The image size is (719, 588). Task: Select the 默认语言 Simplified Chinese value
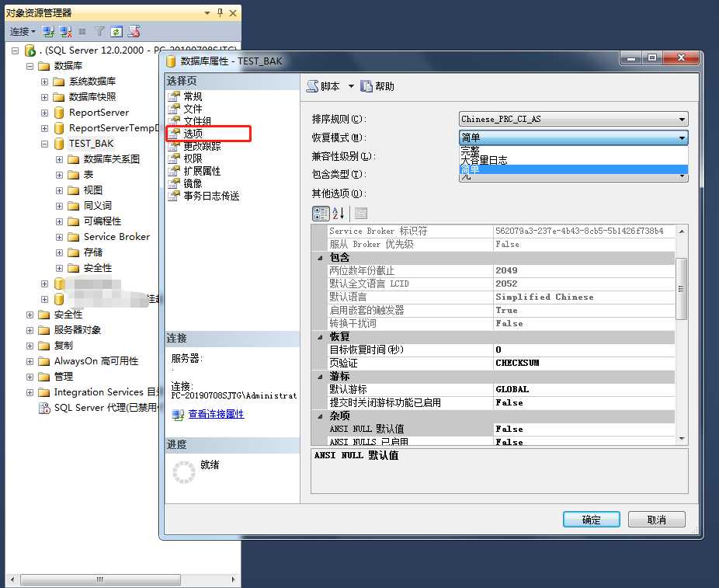584,297
